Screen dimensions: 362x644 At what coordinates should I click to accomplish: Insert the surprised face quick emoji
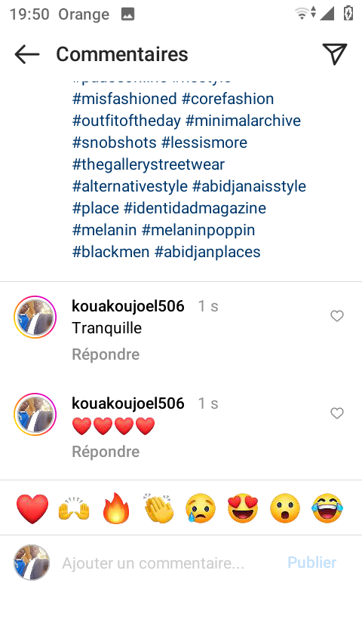point(285,508)
